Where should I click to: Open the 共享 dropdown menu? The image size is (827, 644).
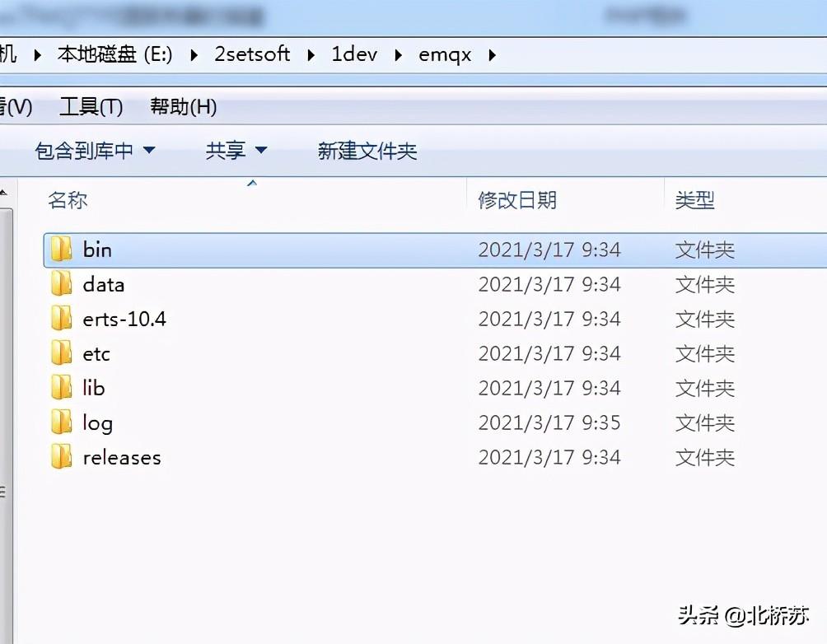click(x=236, y=151)
